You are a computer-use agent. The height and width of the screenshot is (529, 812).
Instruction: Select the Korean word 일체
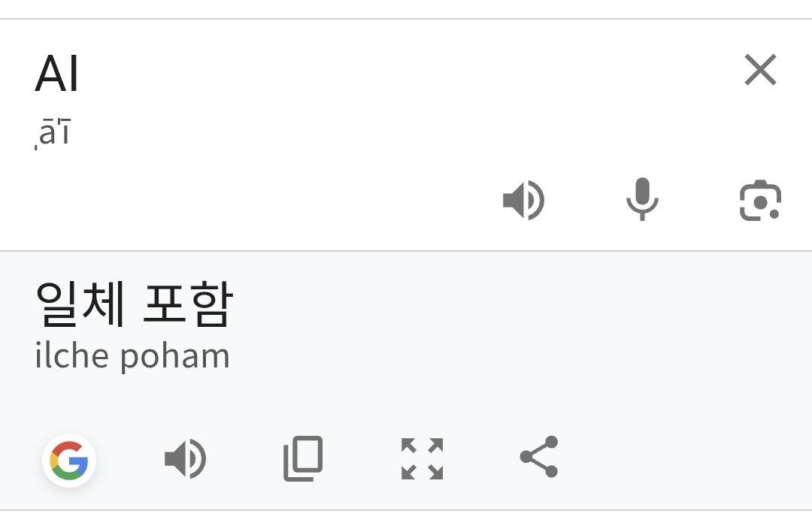tap(80, 304)
